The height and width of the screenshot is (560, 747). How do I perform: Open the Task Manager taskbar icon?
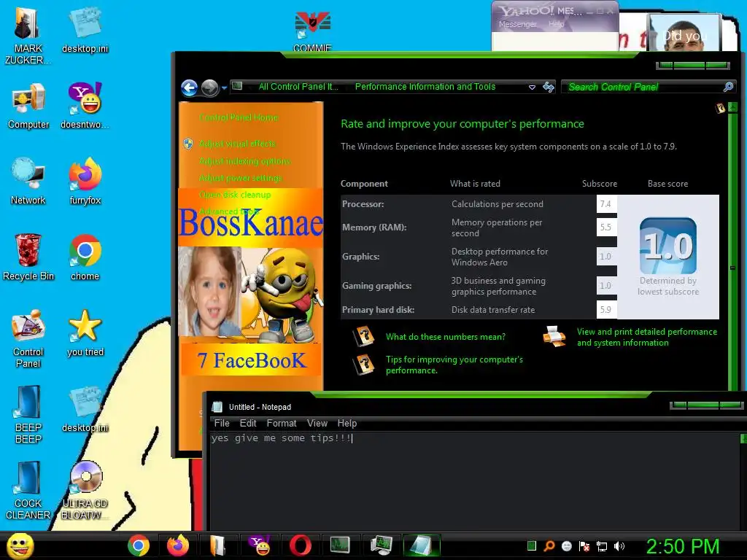click(x=340, y=545)
